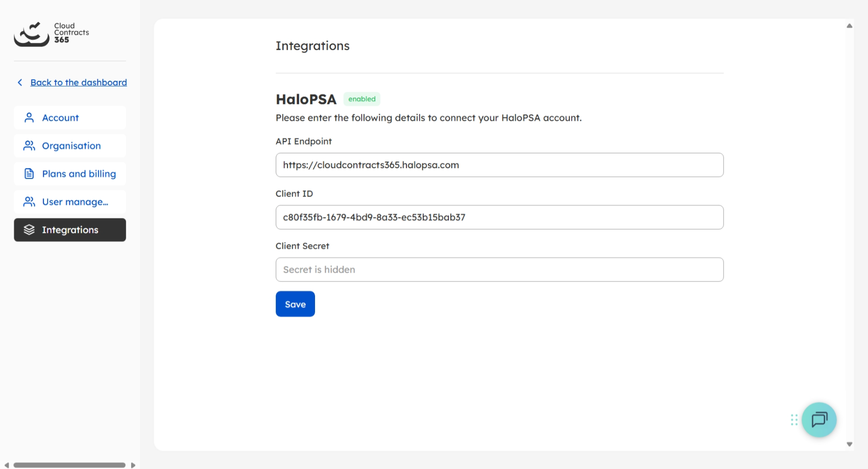
Task: Click the API Endpoint label
Action: pyautogui.click(x=304, y=142)
